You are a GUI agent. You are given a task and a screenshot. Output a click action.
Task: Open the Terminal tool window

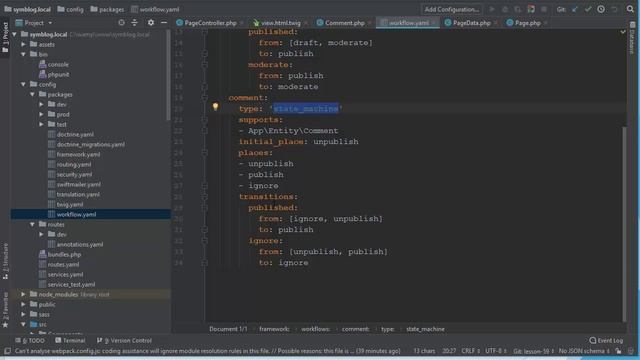[70, 340]
